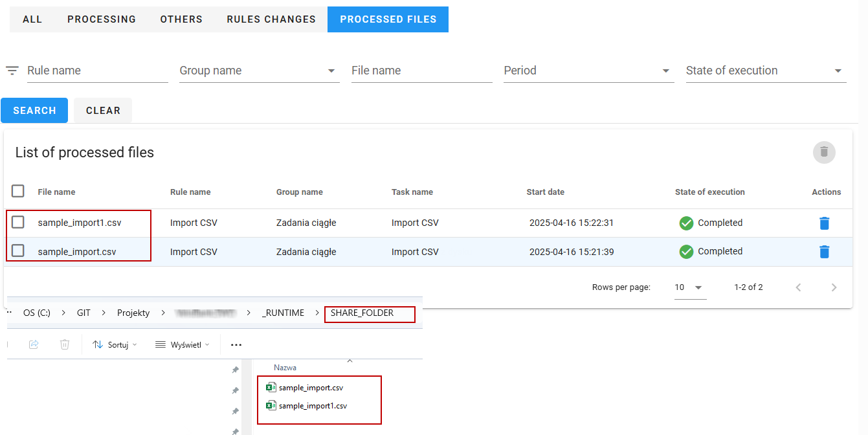The width and height of the screenshot is (868, 435).
Task: Tick the checkbox for sample_import.csv
Action: click(x=18, y=251)
